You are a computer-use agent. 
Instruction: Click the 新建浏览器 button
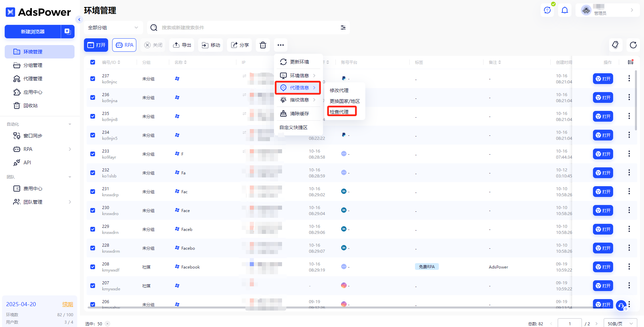click(33, 32)
